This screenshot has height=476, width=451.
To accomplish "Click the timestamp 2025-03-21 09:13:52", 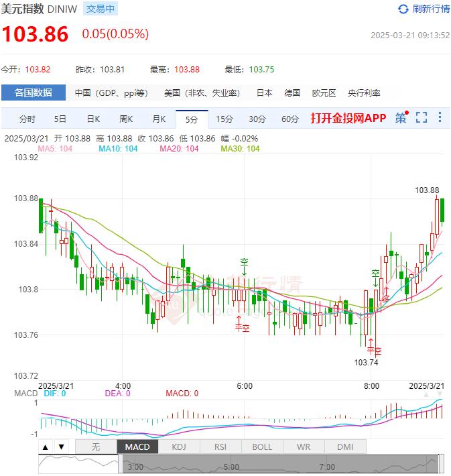I will click(410, 36).
